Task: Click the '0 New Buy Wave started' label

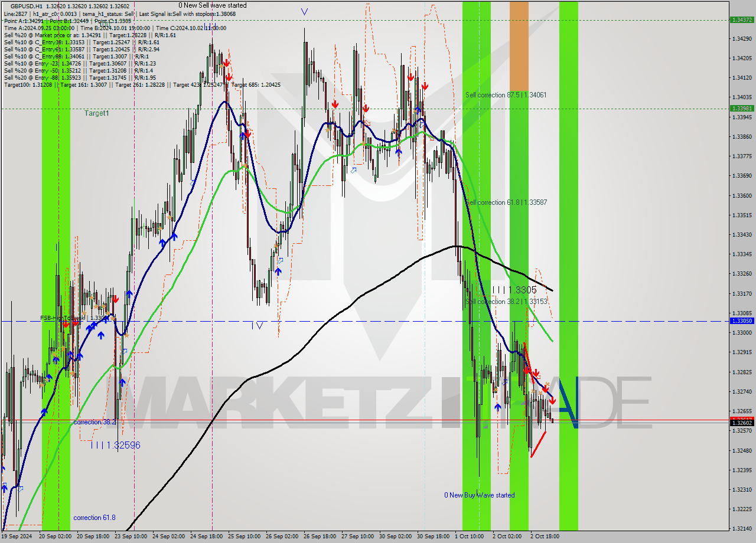Action: point(479,495)
